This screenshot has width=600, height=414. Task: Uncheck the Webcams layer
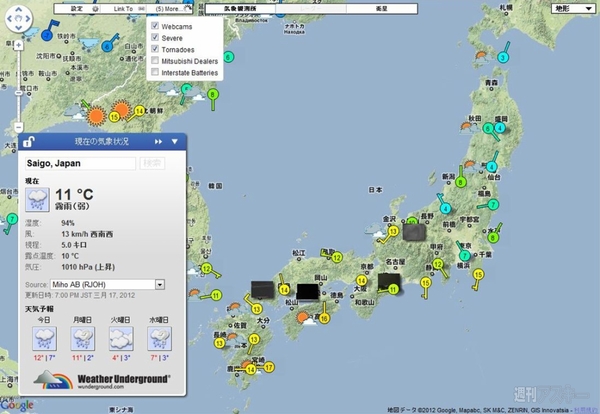click(x=155, y=26)
